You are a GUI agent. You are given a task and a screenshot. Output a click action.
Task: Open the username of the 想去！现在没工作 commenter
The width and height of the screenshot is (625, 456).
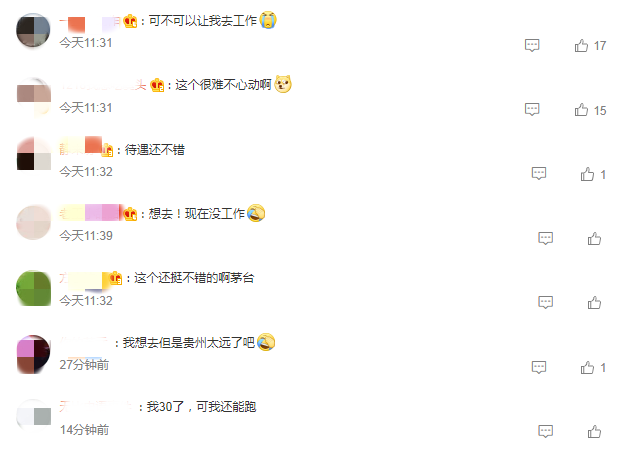(90, 213)
